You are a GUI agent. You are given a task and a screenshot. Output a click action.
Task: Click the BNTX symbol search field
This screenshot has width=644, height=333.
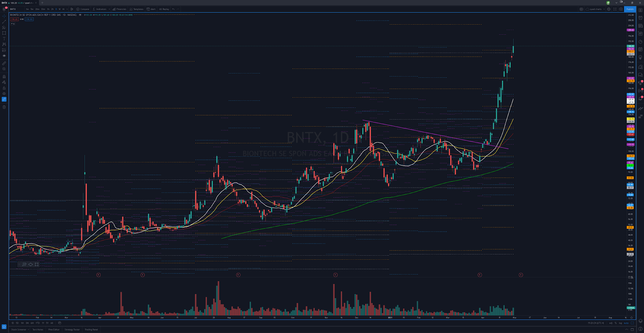tap(16, 9)
